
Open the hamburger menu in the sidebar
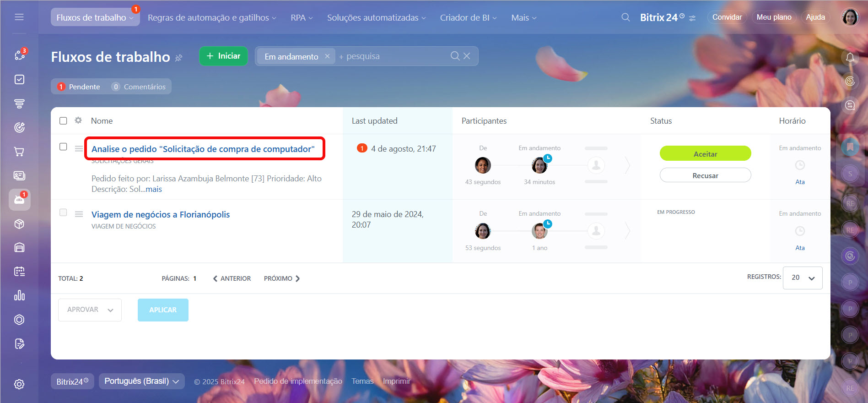[x=19, y=17]
